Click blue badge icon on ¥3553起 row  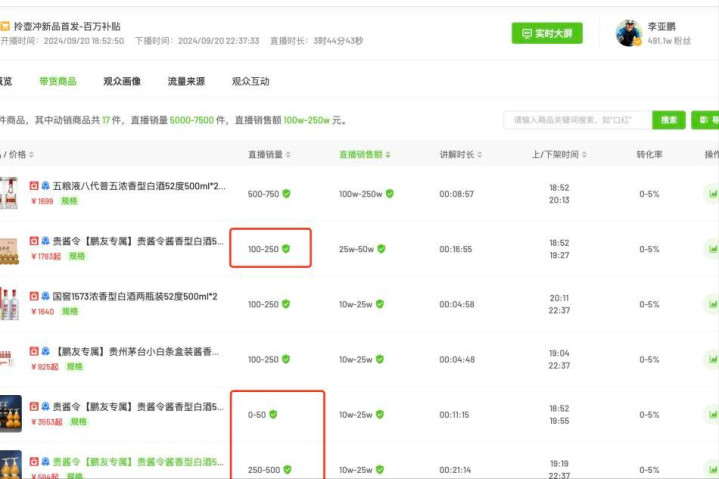45,406
